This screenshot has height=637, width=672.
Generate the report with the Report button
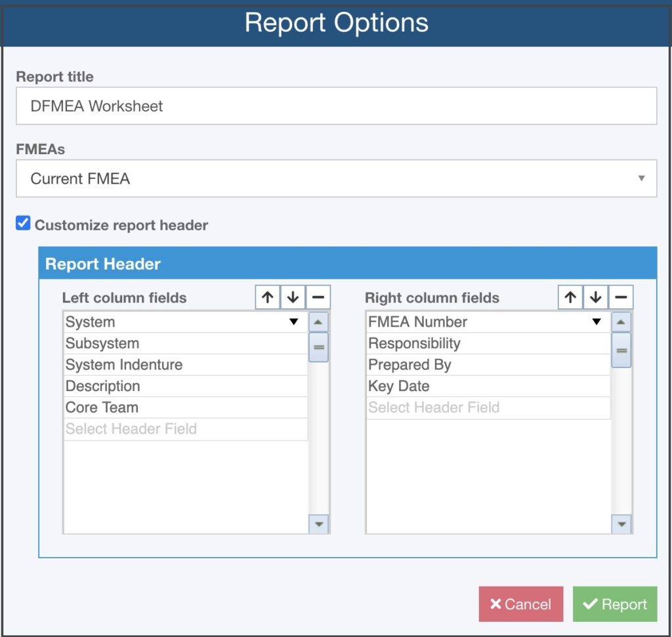(615, 604)
